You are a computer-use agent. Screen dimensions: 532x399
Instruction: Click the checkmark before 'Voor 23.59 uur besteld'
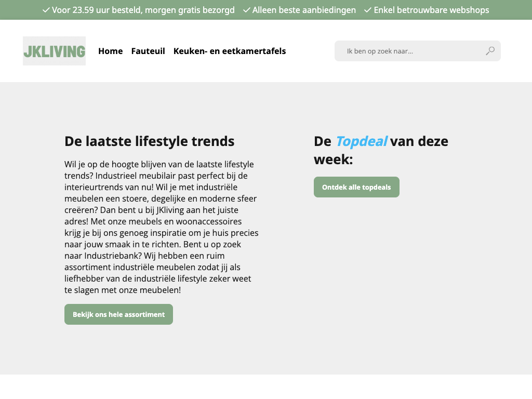[46, 10]
